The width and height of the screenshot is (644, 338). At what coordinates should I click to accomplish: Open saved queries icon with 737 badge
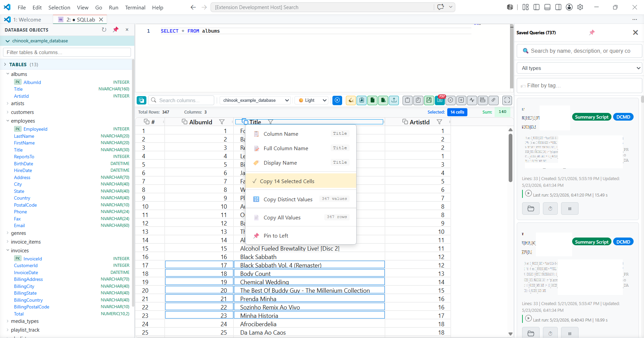(440, 100)
